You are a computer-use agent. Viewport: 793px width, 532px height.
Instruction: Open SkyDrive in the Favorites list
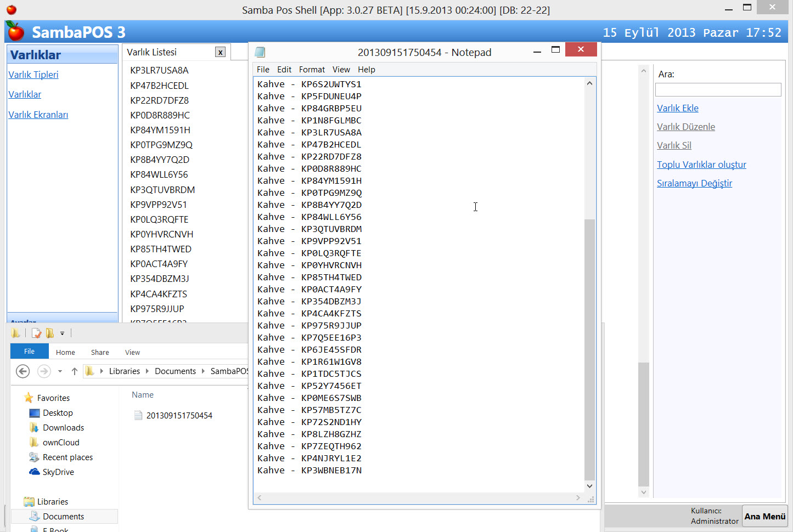pyautogui.click(x=58, y=472)
